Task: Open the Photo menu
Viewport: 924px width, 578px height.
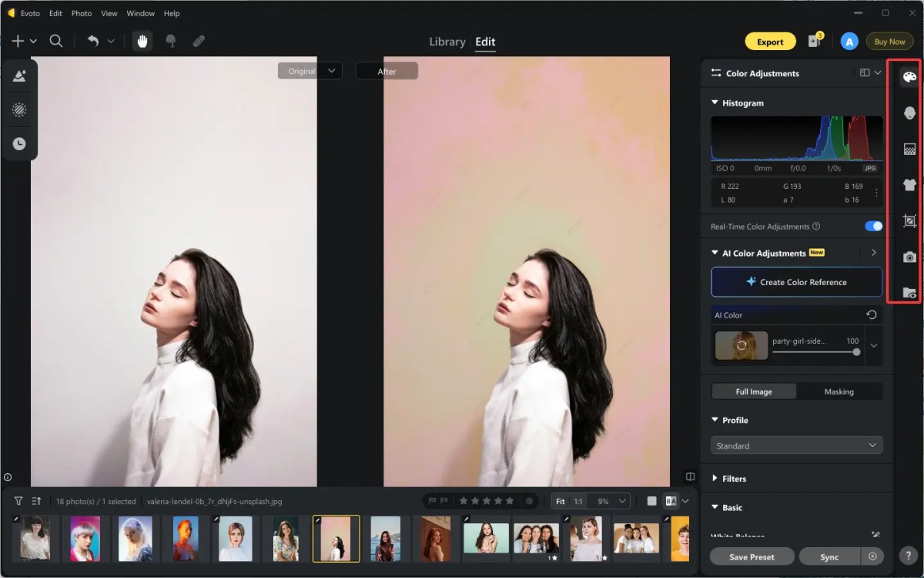Action: point(81,13)
